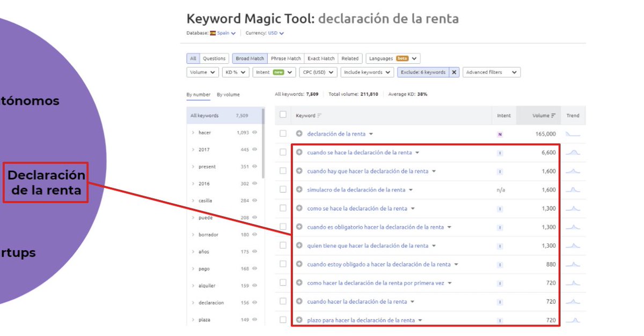Screen dimensions: 644x336
Task: Sort groups By number
Action: [199, 95]
